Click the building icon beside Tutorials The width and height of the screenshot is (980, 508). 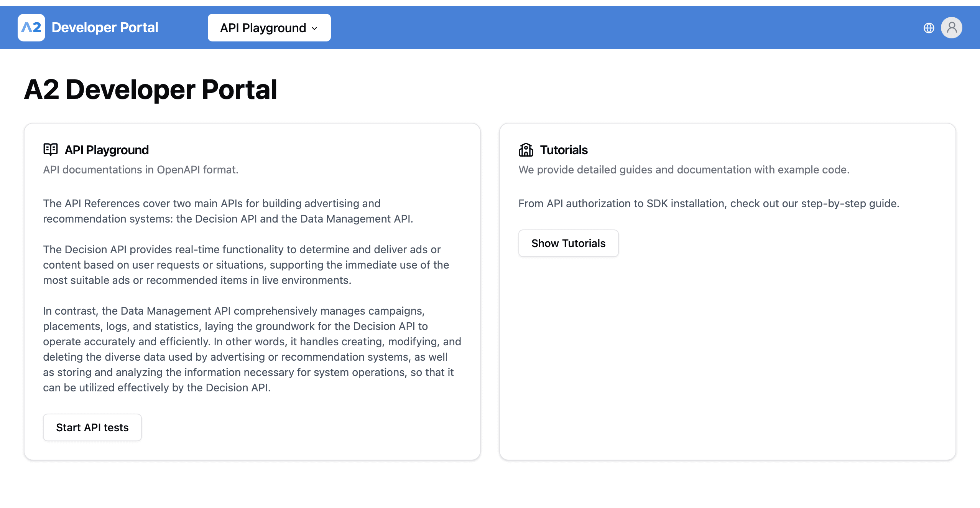pos(526,150)
